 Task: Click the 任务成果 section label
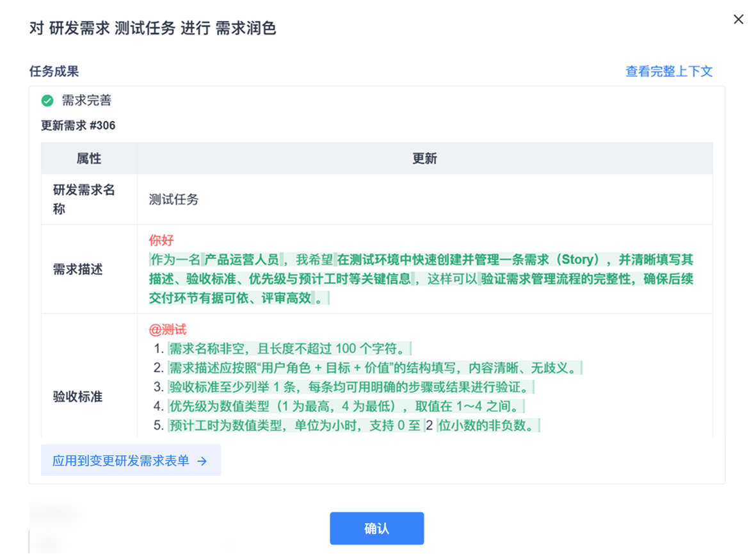(54, 72)
